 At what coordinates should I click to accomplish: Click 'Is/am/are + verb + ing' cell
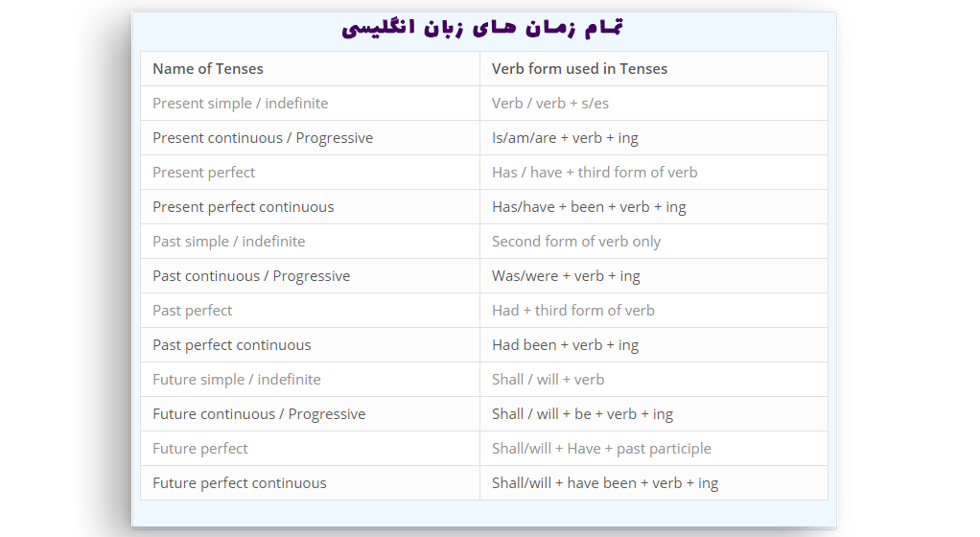(654, 137)
